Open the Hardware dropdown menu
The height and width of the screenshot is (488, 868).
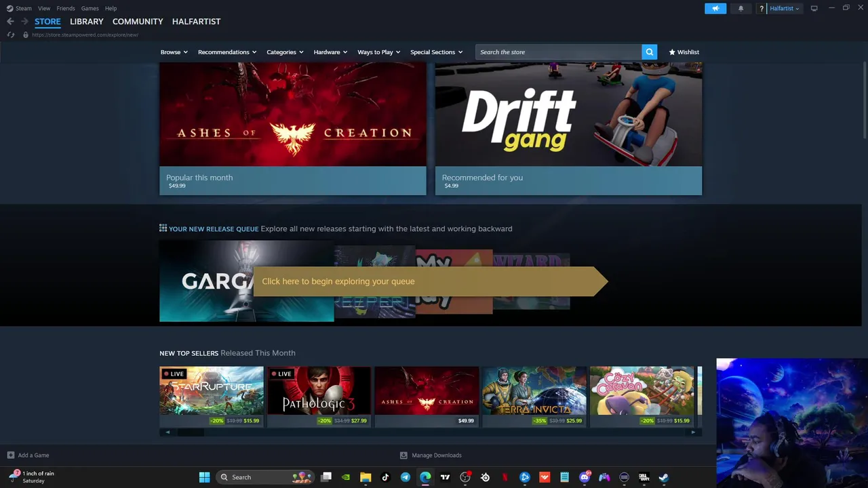coord(330,52)
